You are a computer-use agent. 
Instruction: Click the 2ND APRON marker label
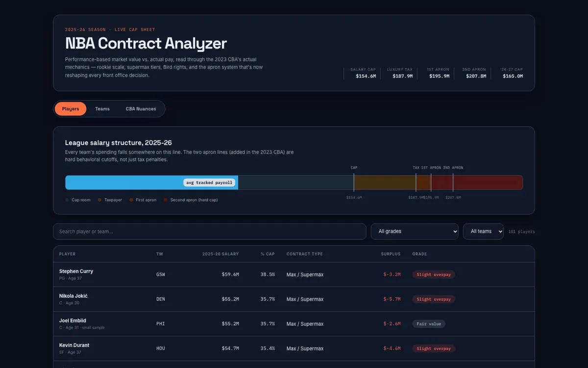click(453, 168)
